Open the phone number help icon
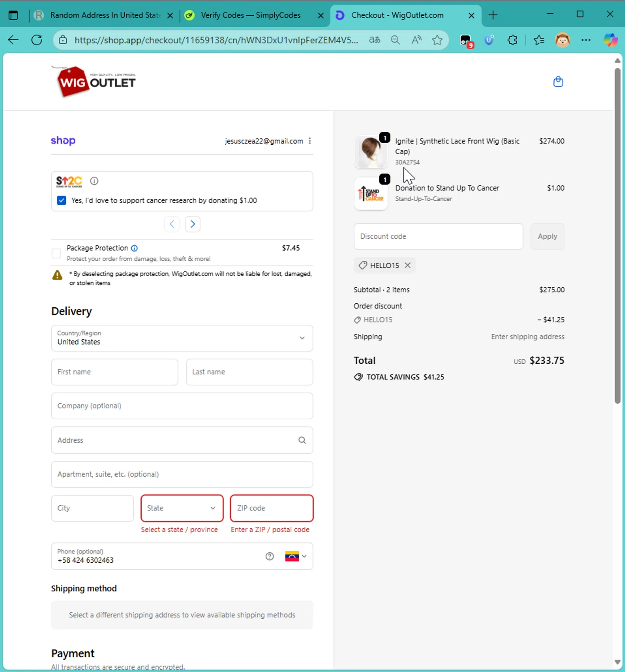 [x=269, y=556]
